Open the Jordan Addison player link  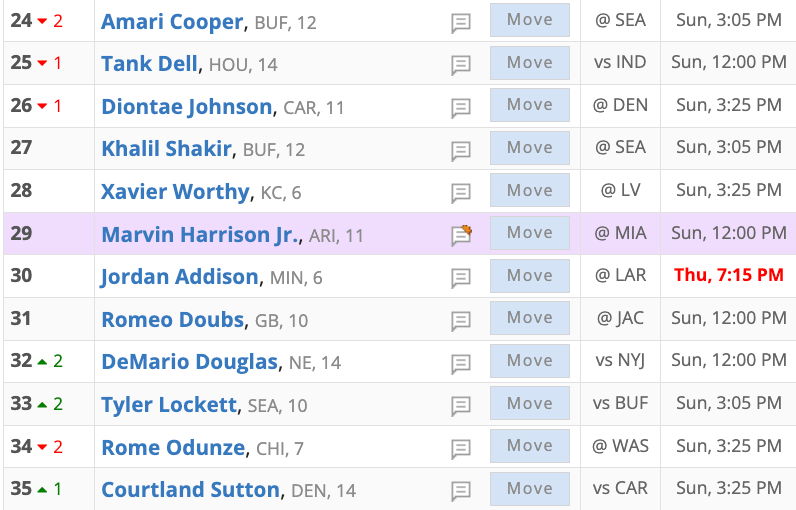(x=180, y=277)
